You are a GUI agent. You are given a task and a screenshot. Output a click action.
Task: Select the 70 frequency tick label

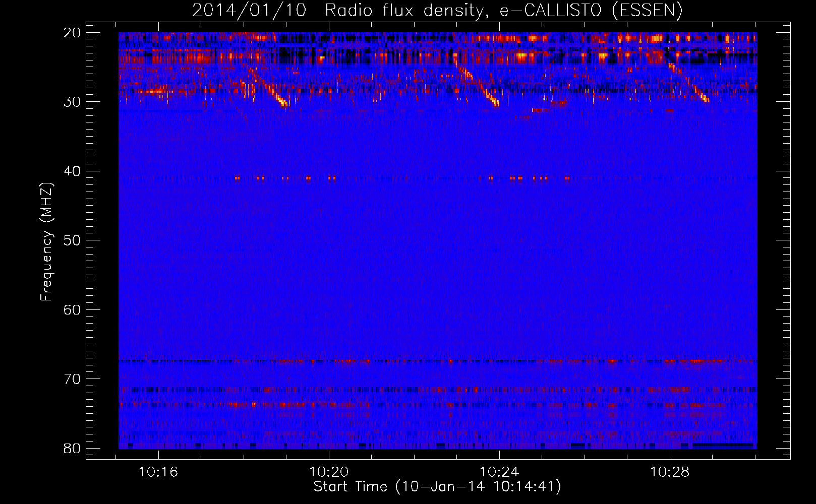pyautogui.click(x=72, y=379)
